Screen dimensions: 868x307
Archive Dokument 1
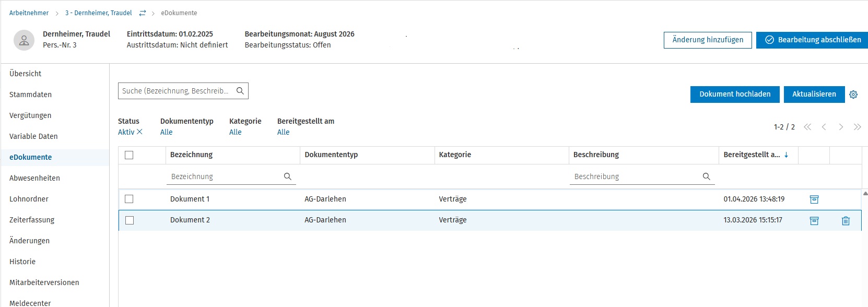(814, 199)
